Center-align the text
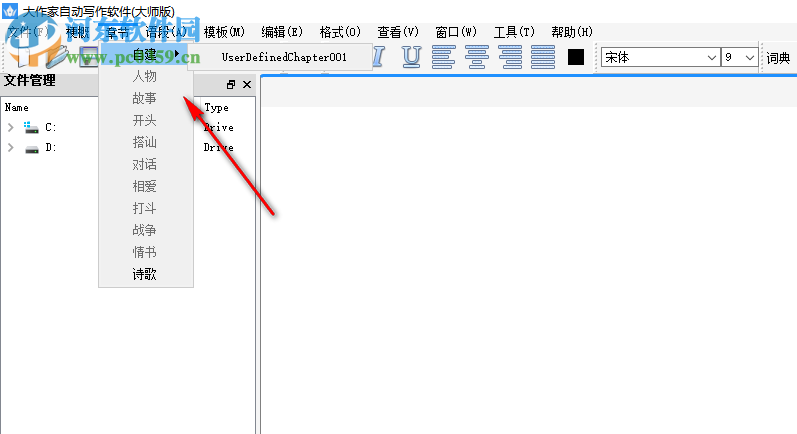797x434 pixels. (477, 57)
